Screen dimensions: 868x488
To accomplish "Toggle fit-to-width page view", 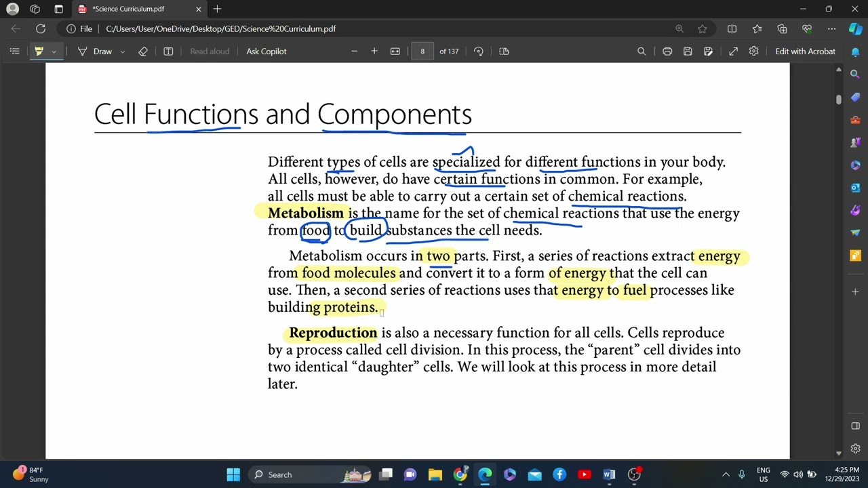I will point(395,52).
